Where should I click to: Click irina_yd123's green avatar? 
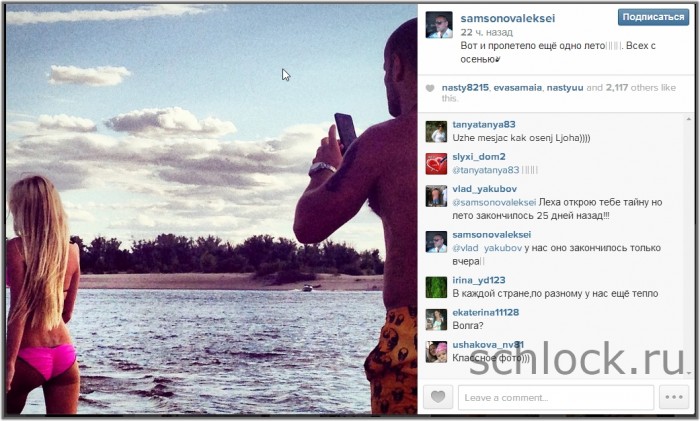tap(436, 287)
